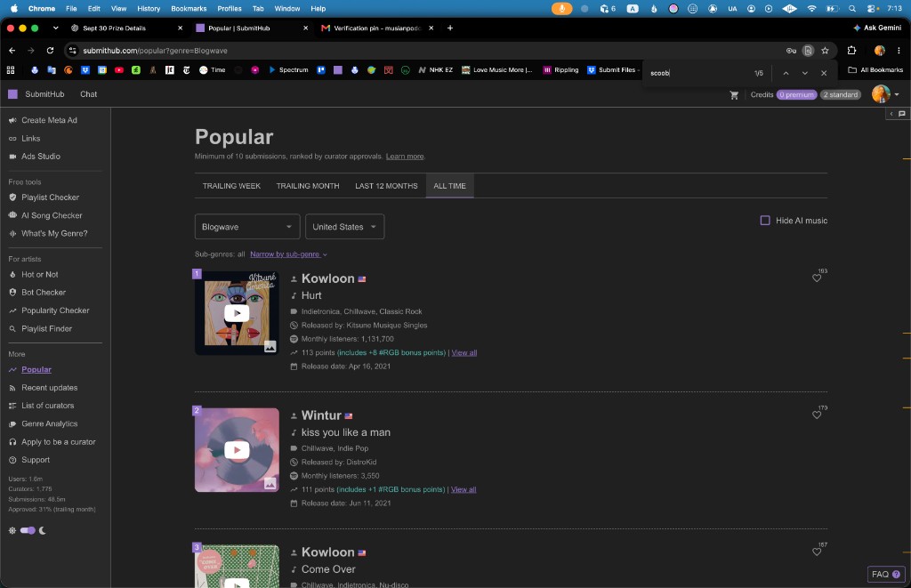911x588 pixels.
Task: Switch to LAST 12 MONTHS tab
Action: click(386, 186)
